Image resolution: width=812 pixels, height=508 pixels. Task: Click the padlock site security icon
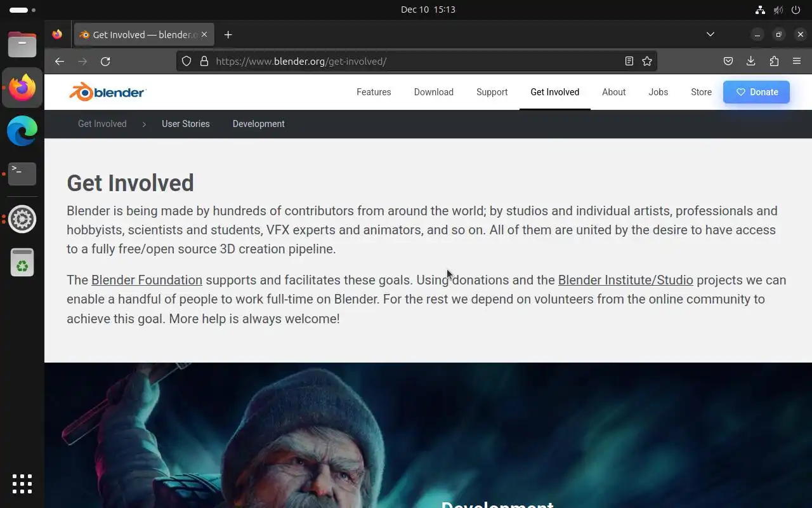point(204,61)
